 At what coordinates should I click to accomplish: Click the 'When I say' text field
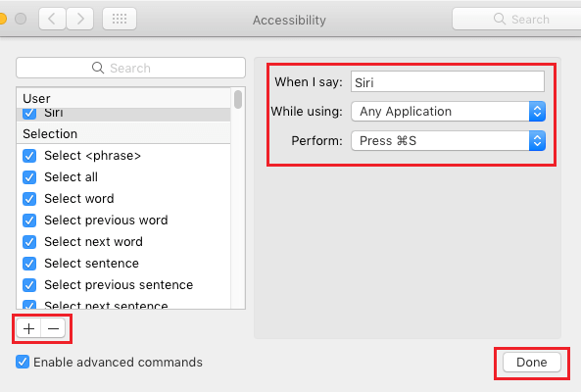pyautogui.click(x=448, y=82)
